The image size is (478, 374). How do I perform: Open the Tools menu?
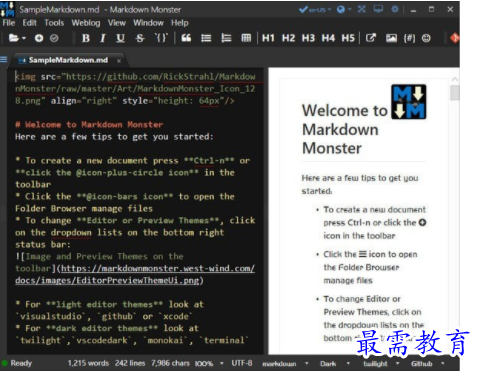point(54,23)
